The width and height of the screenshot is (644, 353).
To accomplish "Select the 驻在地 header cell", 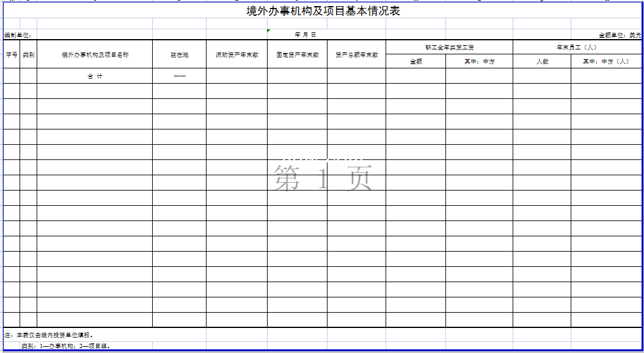I will pyautogui.click(x=179, y=54).
